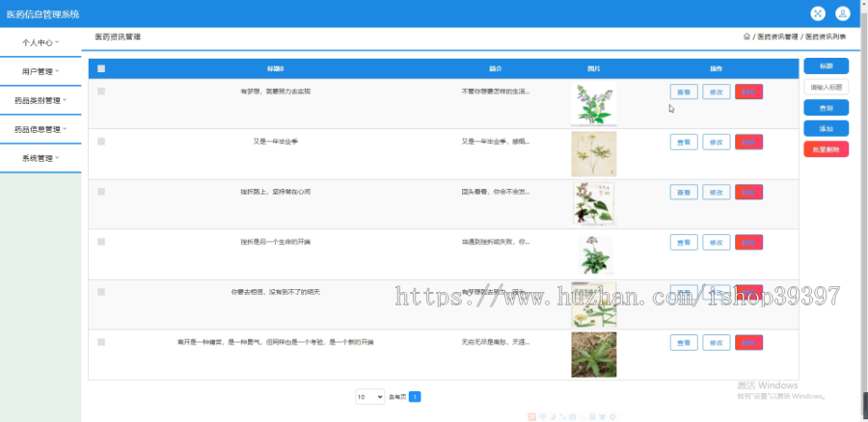Click 删除 for "有梦想，就要努力去实现" row
The width and height of the screenshot is (868, 422).
(749, 92)
